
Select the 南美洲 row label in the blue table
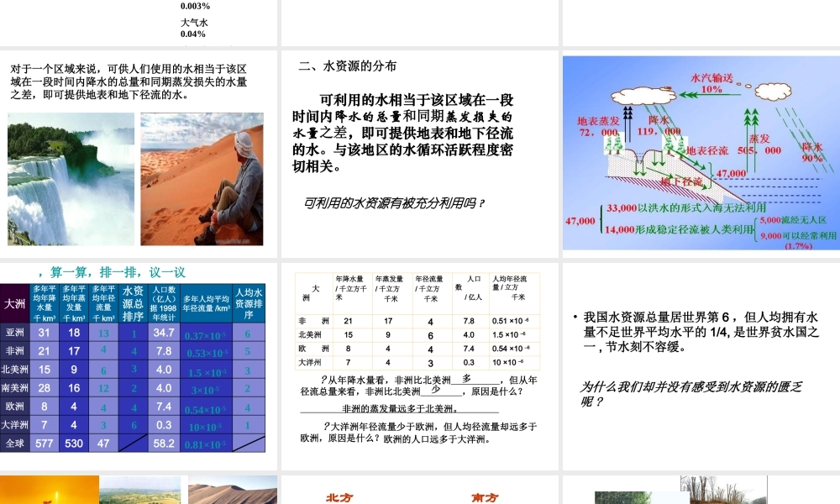[x=14, y=388]
